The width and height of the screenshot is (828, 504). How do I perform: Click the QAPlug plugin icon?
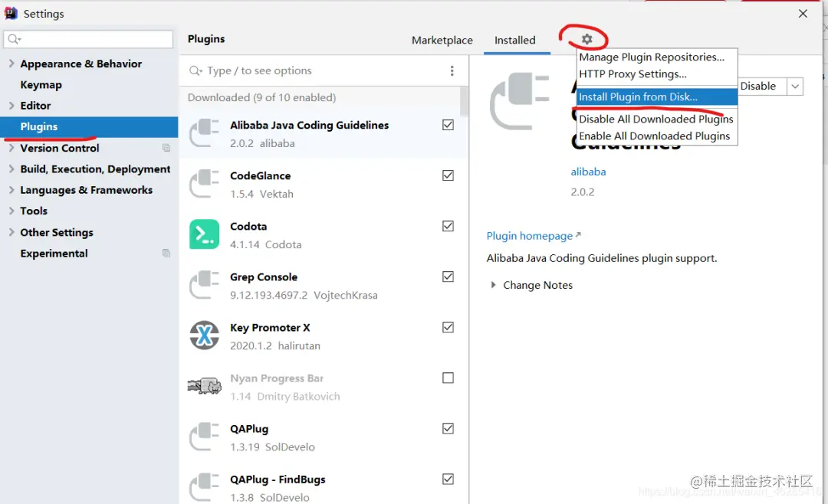coord(205,437)
